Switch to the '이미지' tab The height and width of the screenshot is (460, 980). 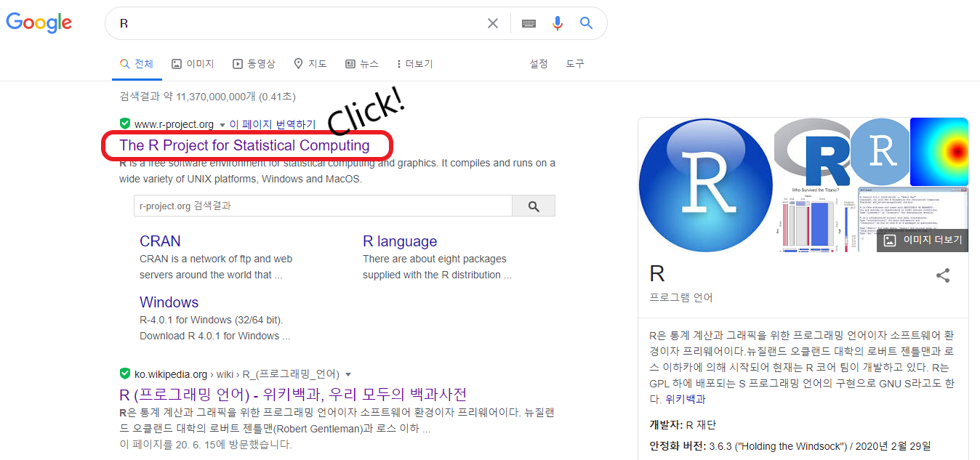193,64
